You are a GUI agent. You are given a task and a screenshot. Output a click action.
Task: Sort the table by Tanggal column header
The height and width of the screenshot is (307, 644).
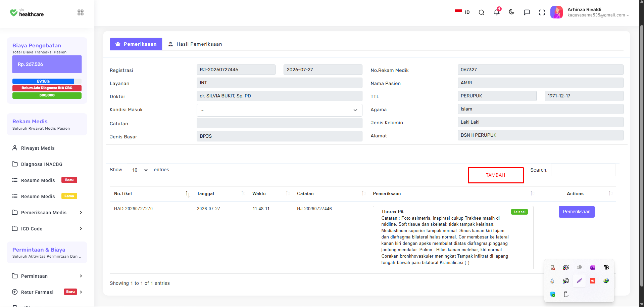pyautogui.click(x=220, y=194)
